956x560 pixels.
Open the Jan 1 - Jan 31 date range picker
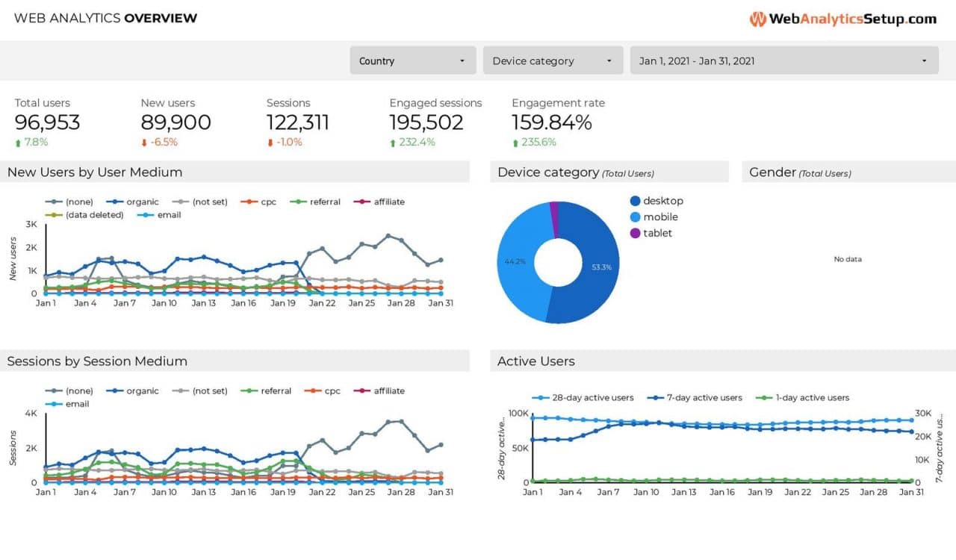pos(784,60)
